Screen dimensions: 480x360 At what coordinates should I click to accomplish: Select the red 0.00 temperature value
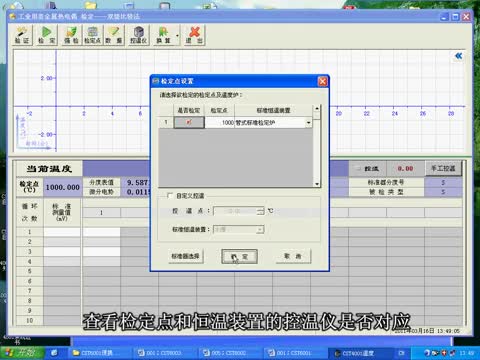[405, 169]
